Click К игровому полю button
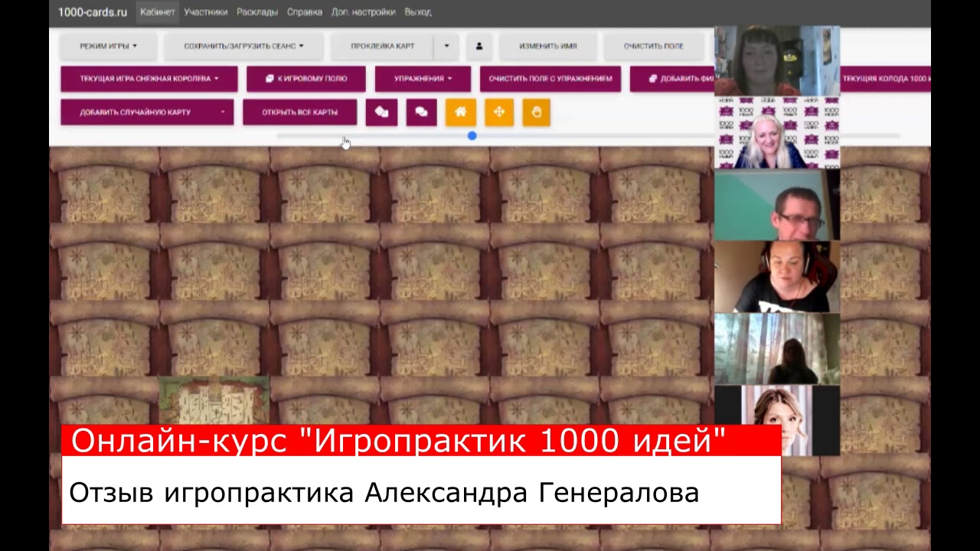Image resolution: width=980 pixels, height=551 pixels. (306, 79)
